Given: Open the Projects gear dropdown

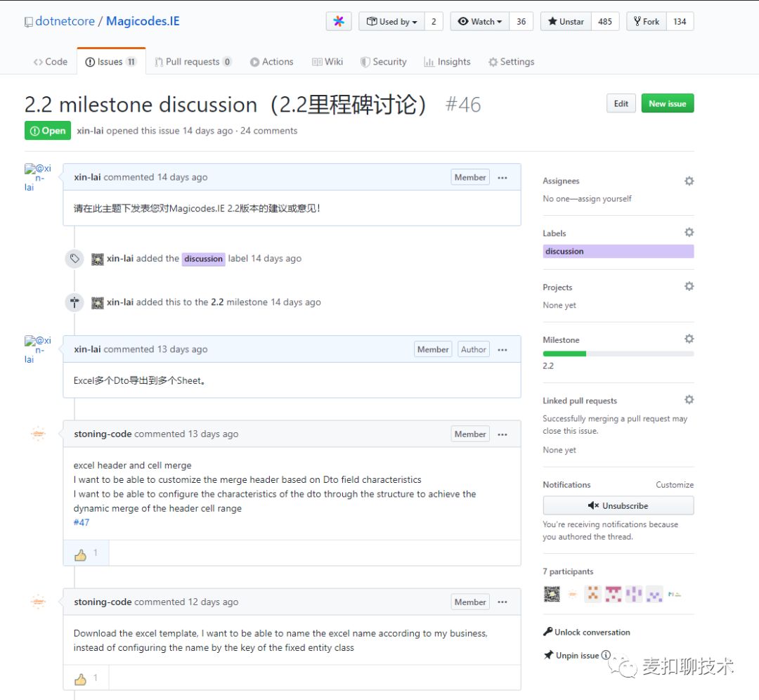Looking at the screenshot, I should [x=689, y=287].
